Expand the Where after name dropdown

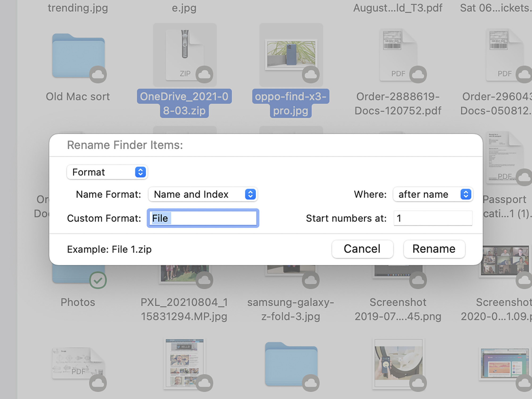coord(433,194)
